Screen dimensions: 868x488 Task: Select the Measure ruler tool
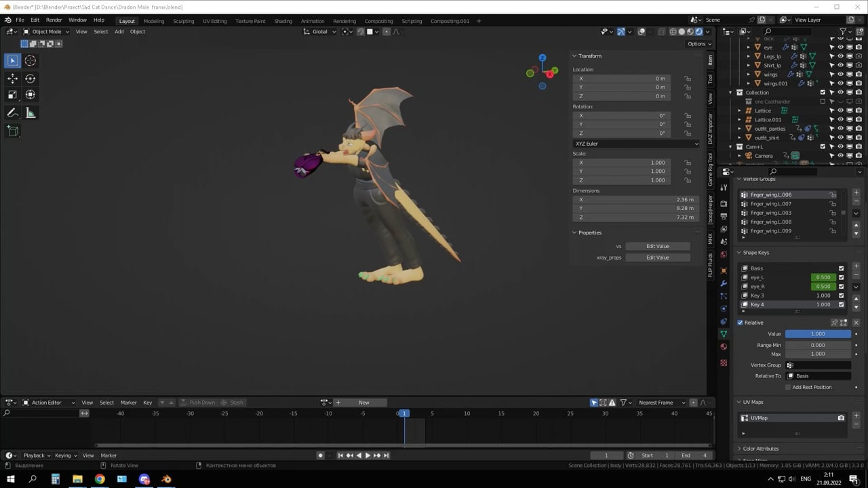click(x=31, y=113)
